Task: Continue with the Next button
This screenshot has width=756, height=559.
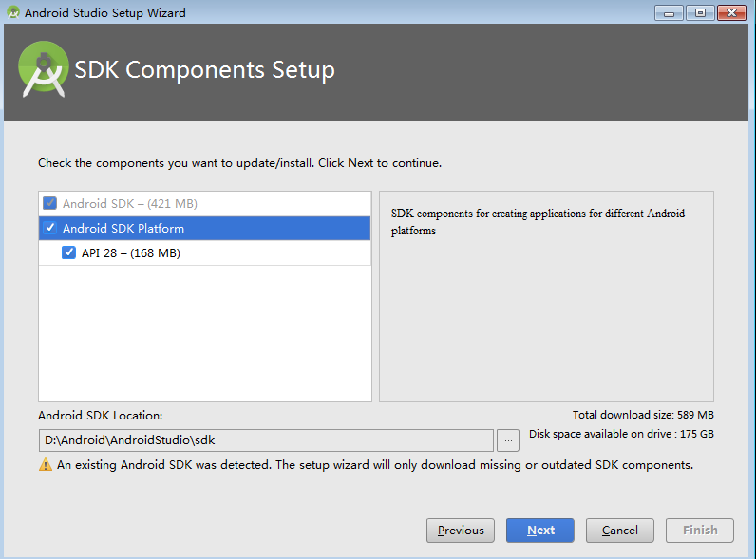Action: coord(540,531)
